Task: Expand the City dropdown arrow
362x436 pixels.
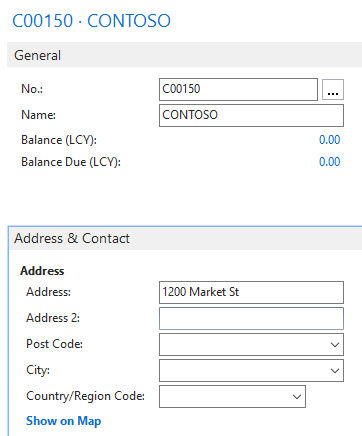Action: pos(335,371)
